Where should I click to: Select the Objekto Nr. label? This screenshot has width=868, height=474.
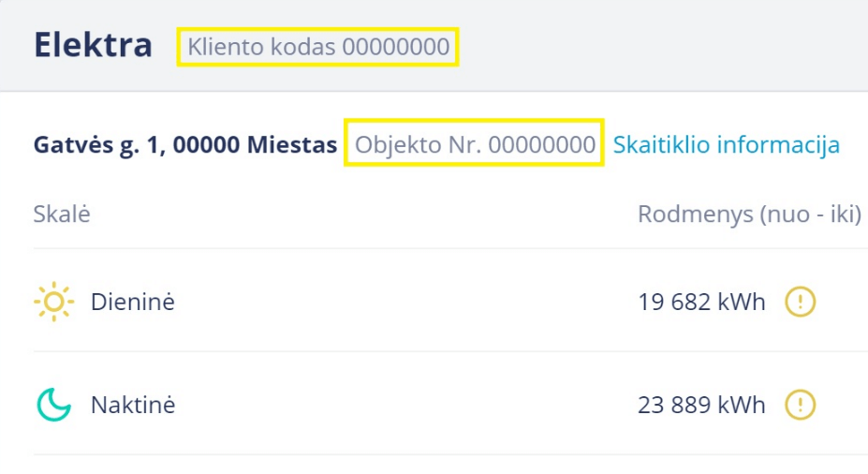tap(419, 145)
